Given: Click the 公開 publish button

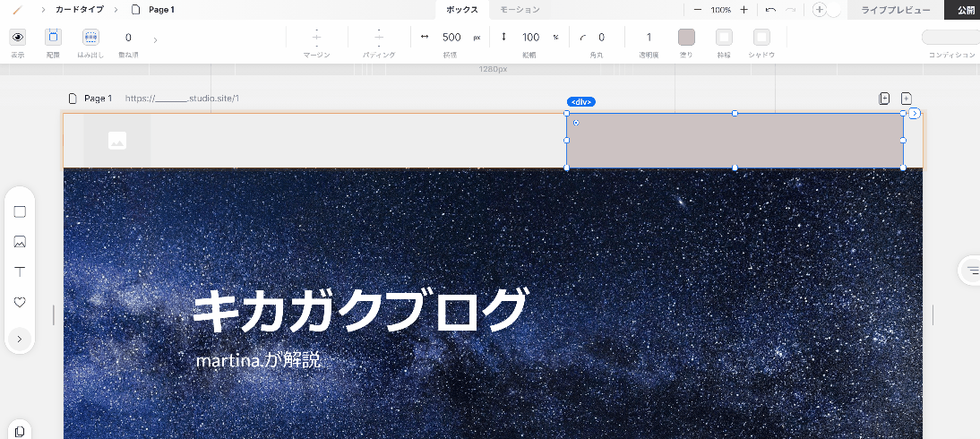Looking at the screenshot, I should [x=965, y=10].
